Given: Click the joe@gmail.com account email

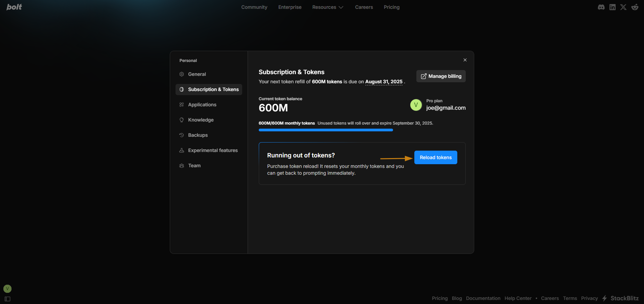Looking at the screenshot, I should [446, 108].
